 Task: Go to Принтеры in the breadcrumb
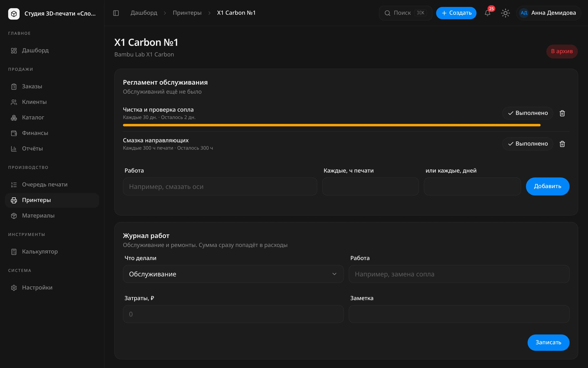(x=187, y=13)
